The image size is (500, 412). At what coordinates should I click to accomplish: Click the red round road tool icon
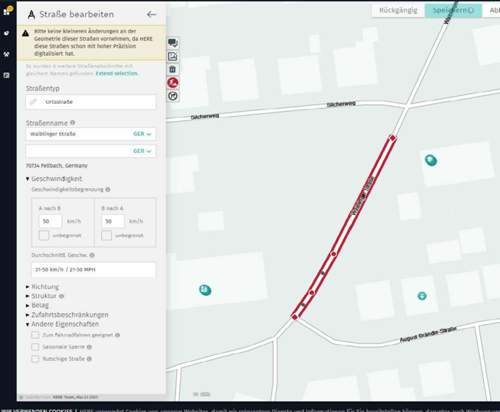(x=173, y=83)
